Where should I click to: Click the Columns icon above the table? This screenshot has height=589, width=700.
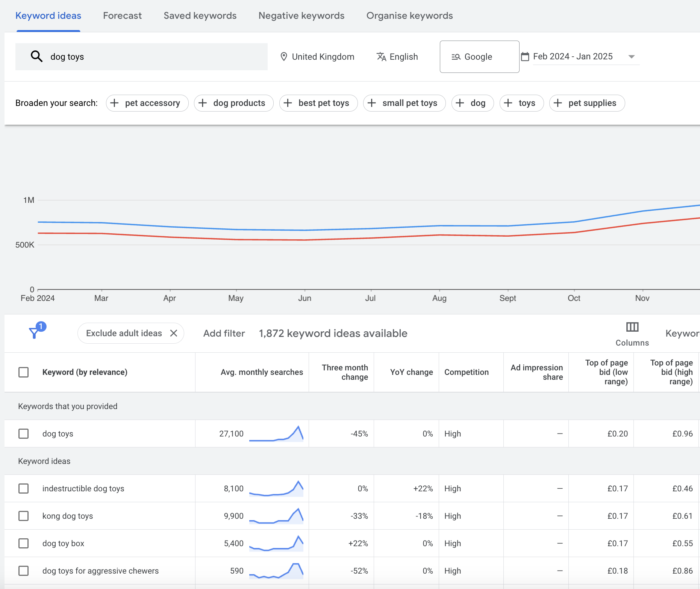click(x=632, y=327)
